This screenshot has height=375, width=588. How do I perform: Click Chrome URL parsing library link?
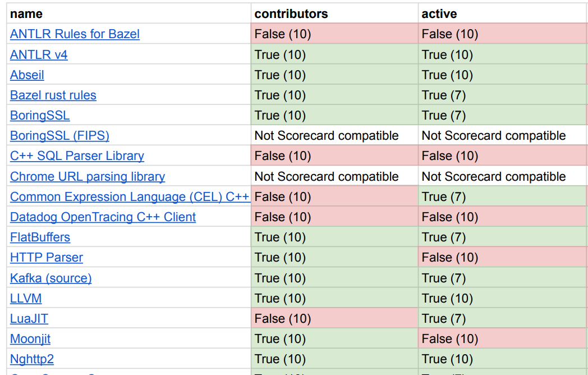tap(88, 177)
